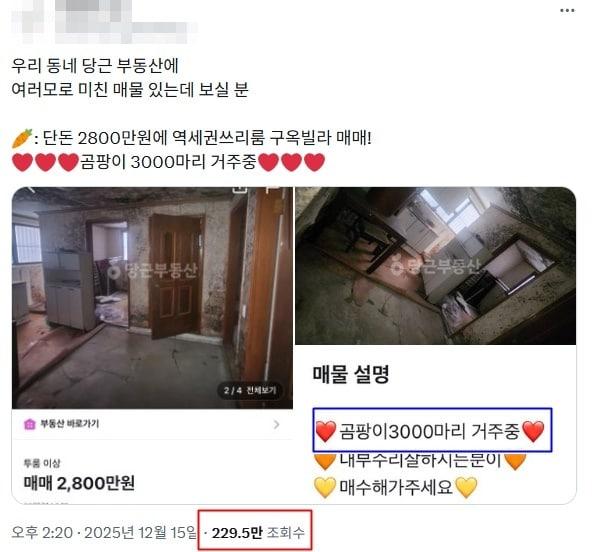Click the orange heart before 내부수리
The width and height of the screenshot is (592, 552).
pyautogui.click(x=325, y=460)
